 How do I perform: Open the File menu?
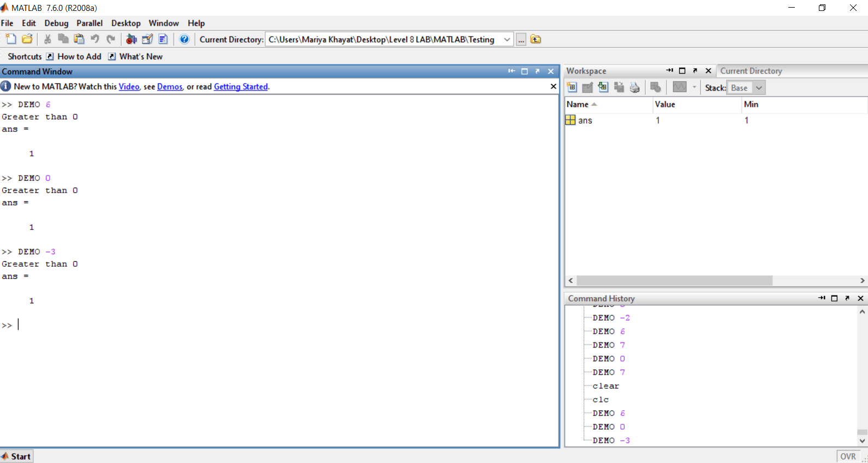[x=7, y=23]
